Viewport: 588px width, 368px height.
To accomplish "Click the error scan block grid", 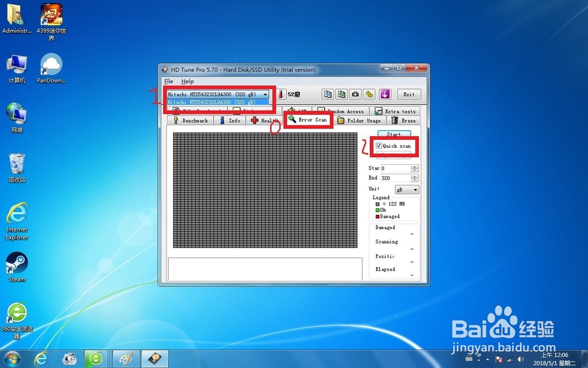I will [x=265, y=190].
